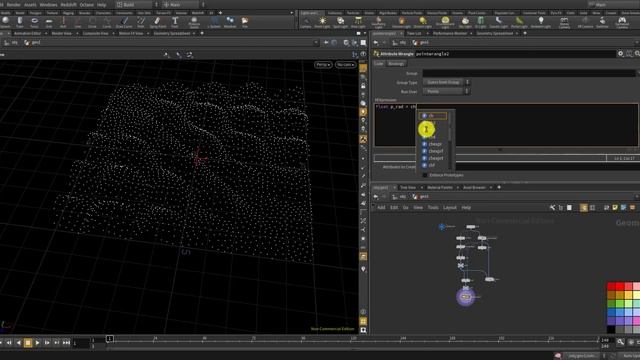Add a Caustic Light from shelf
This screenshot has width=640, height=360.
click(x=498, y=22)
